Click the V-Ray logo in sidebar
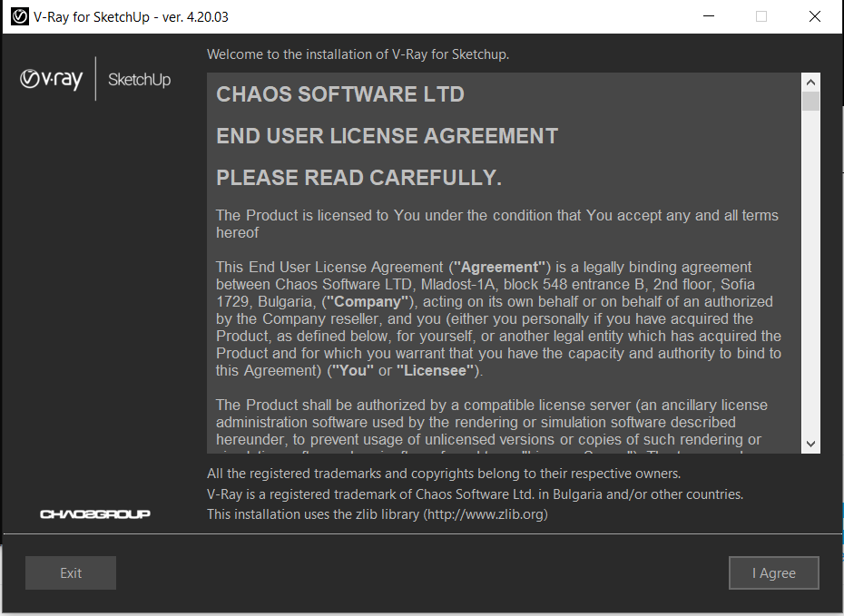 point(52,79)
